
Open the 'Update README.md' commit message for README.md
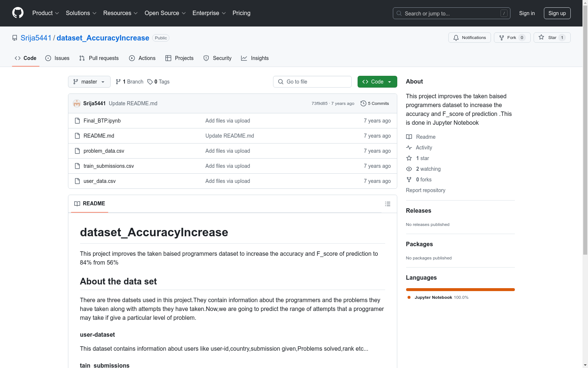pyautogui.click(x=230, y=136)
